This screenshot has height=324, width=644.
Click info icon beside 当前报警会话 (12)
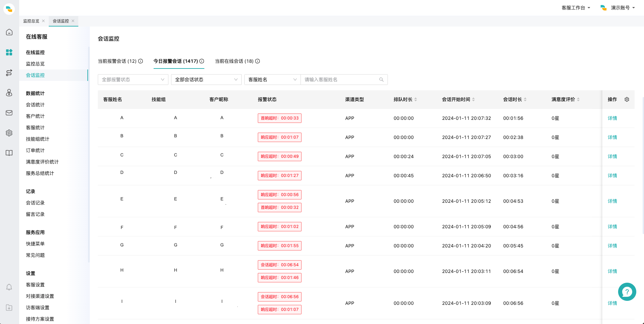pyautogui.click(x=140, y=61)
